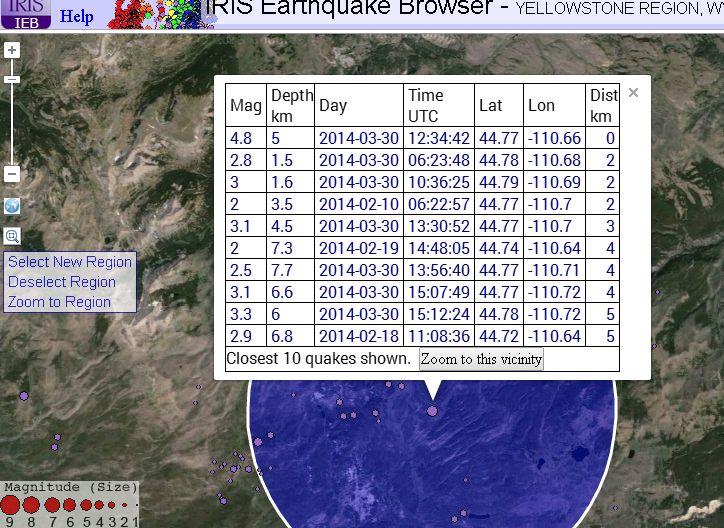Click the Lat column header
Screen dimensions: 724x528
(499, 105)
